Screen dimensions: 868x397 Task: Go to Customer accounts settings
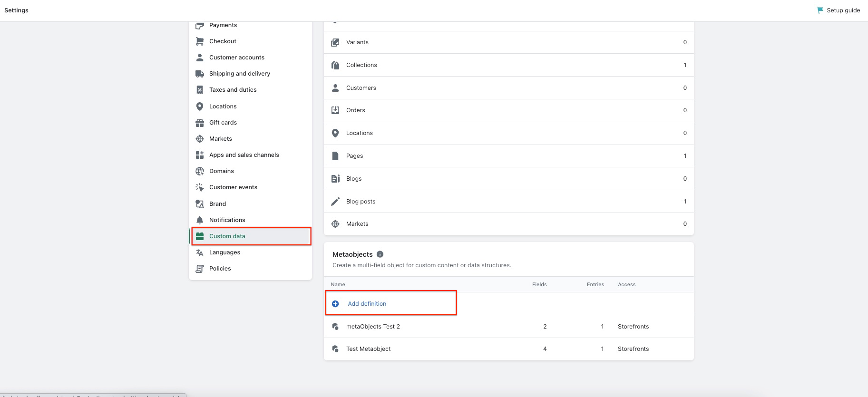[236, 58]
